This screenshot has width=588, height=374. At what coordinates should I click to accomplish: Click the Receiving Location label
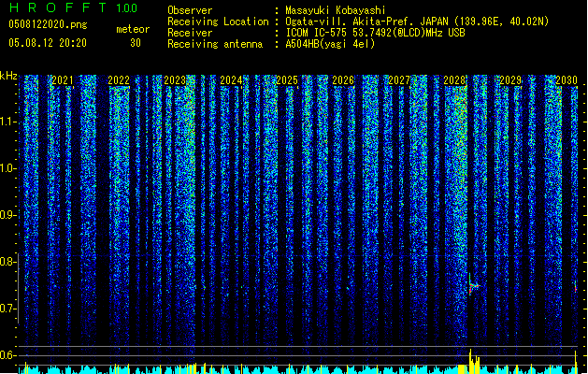pyautogui.click(x=218, y=22)
